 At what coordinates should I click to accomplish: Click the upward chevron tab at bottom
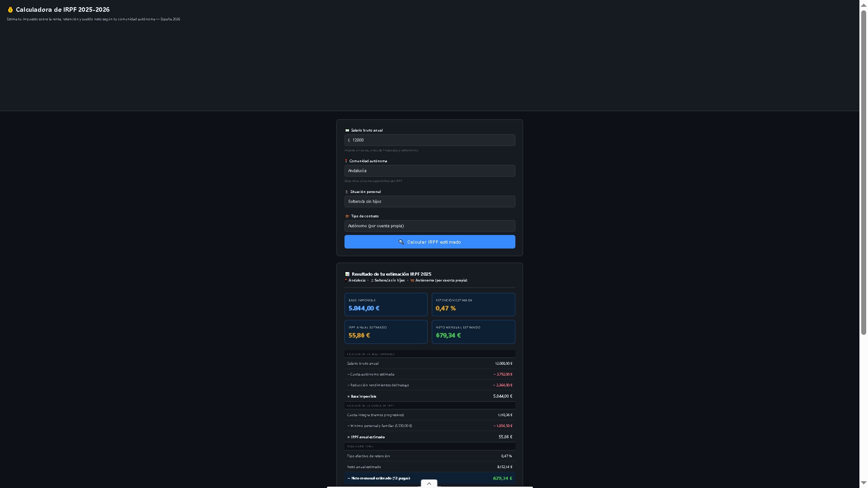(429, 483)
